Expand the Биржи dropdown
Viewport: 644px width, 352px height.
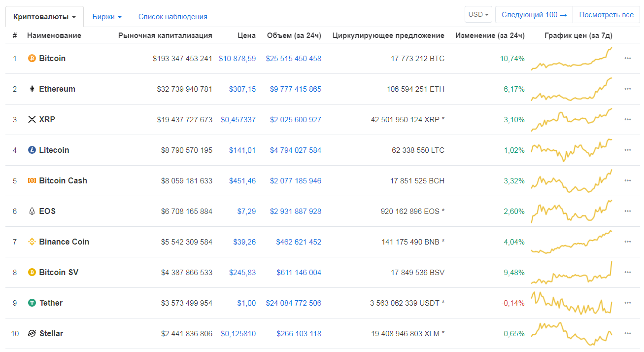(107, 17)
